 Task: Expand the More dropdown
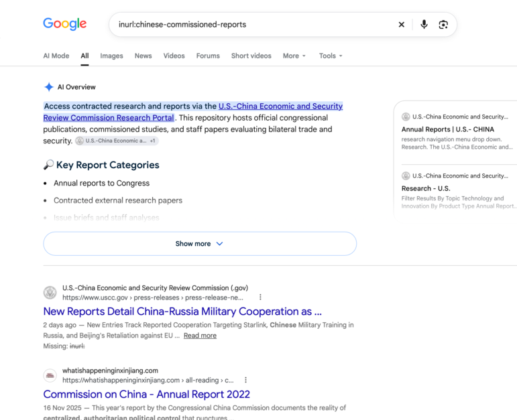(x=294, y=56)
